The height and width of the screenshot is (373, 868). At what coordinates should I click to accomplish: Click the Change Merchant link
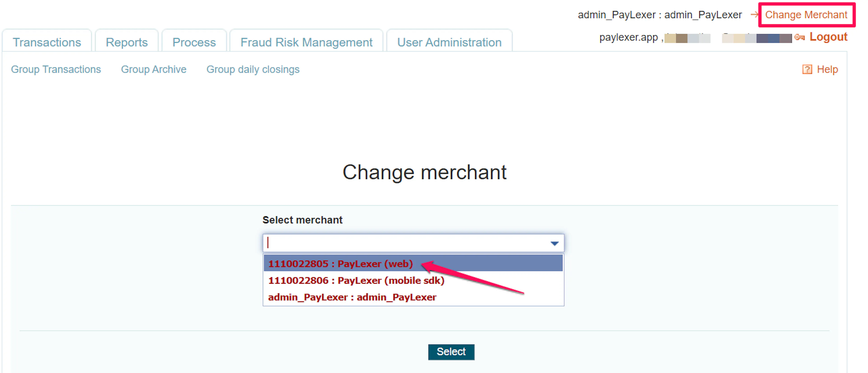coord(806,14)
